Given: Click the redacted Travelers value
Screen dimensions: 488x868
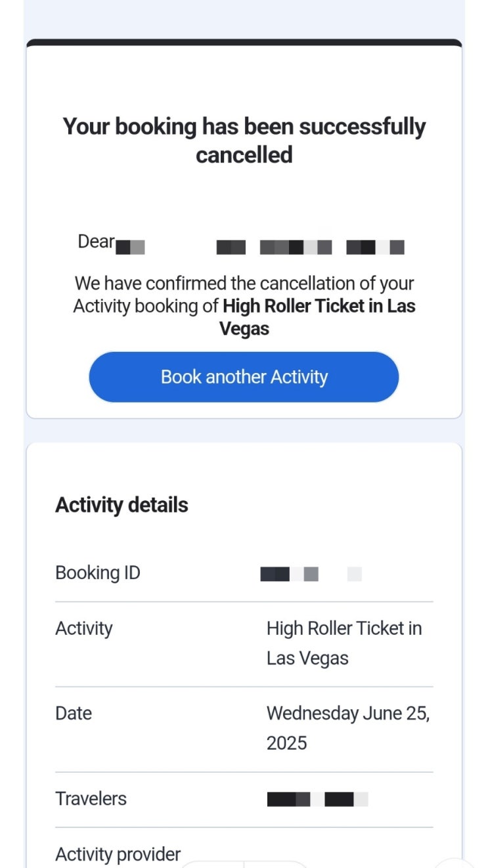Looking at the screenshot, I should coord(317,799).
